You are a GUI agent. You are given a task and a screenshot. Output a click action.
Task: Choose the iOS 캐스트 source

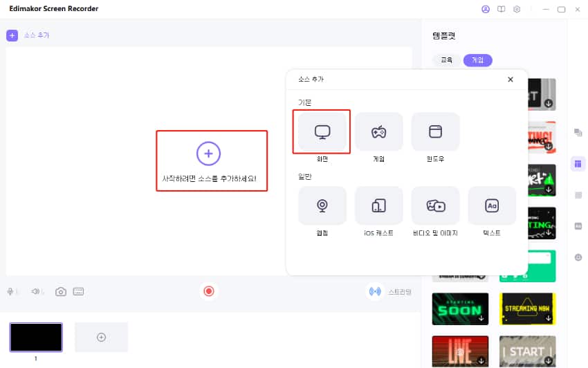[x=379, y=206]
